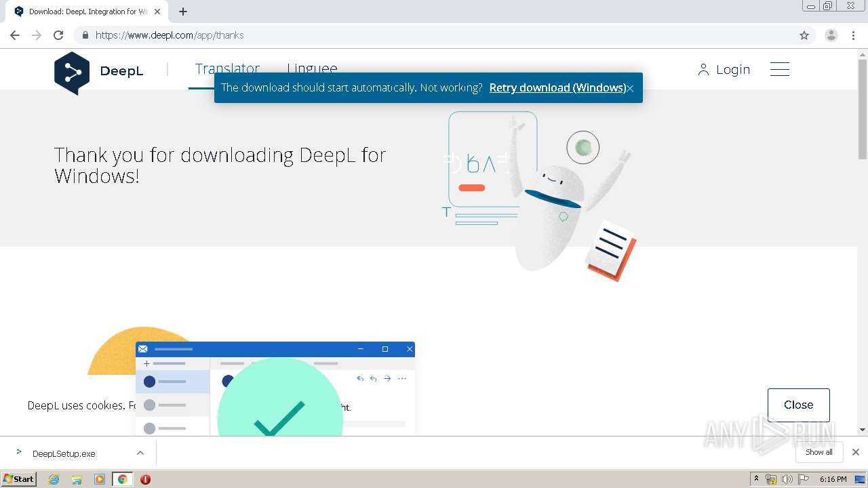Bookmark this page with the star
868x488 pixels.
[x=804, y=35]
